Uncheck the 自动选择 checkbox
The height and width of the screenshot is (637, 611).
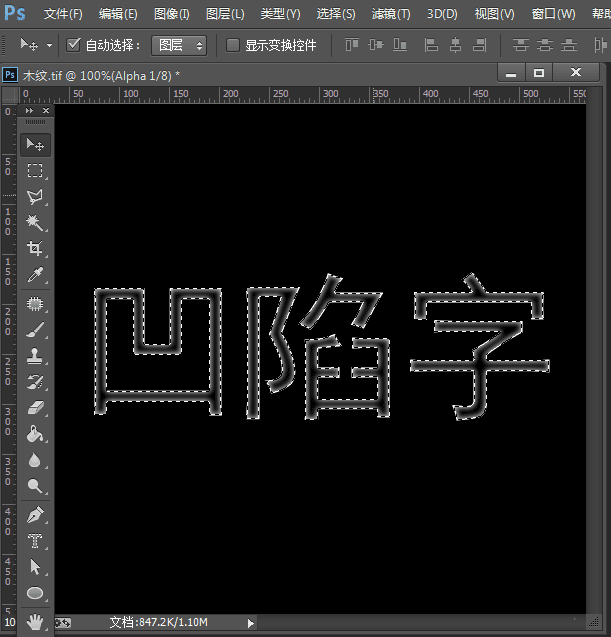pyautogui.click(x=73, y=44)
